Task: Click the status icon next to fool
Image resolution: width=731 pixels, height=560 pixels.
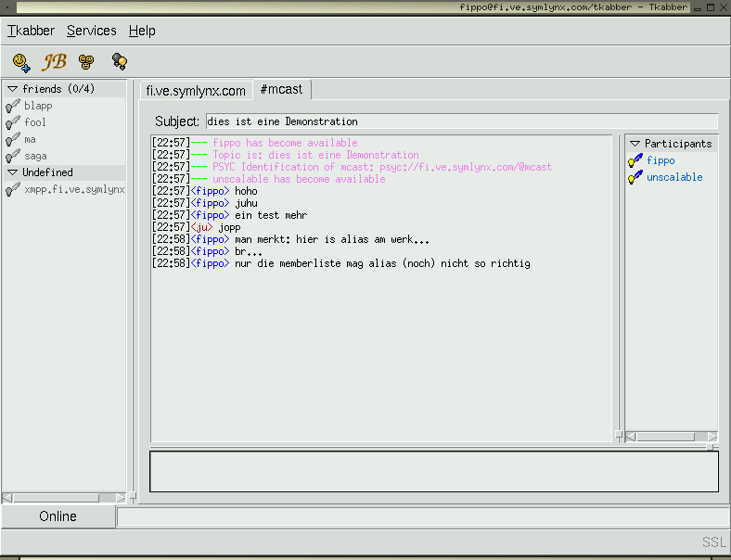Action: (13, 123)
